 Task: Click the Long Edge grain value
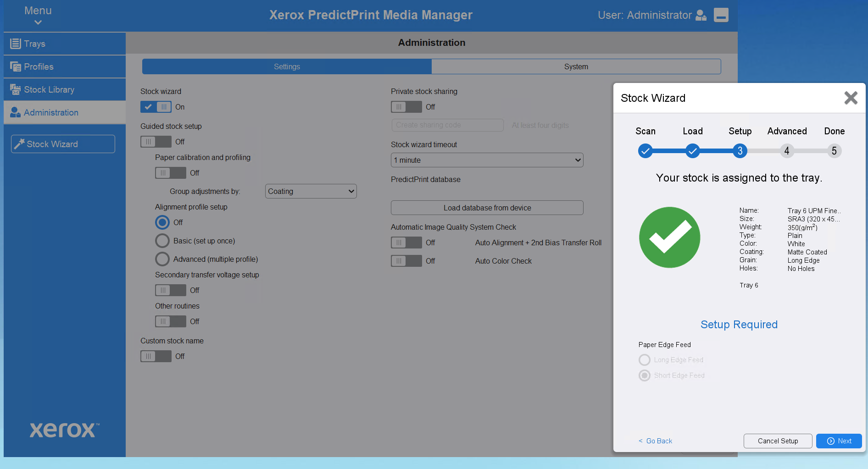pyautogui.click(x=804, y=260)
